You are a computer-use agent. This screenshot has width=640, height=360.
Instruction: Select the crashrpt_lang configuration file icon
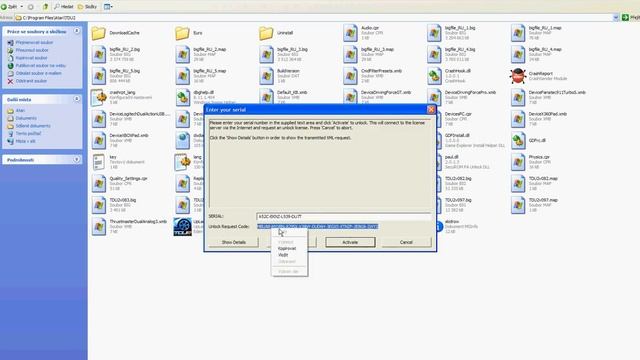99,98
